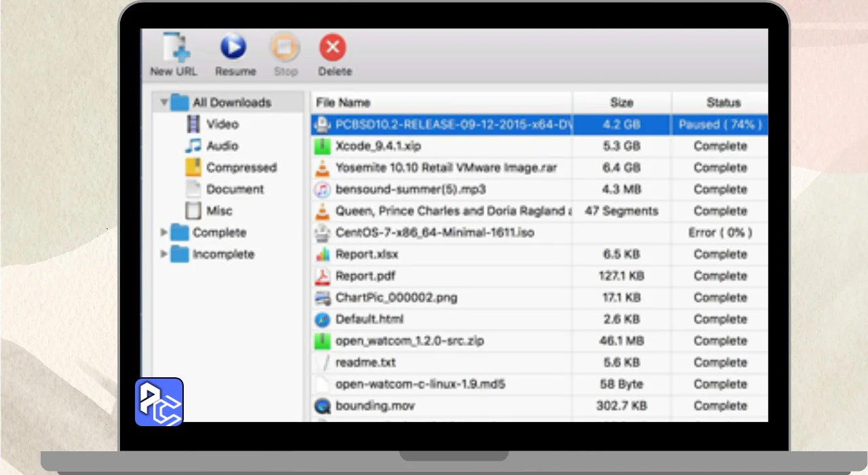Collapse the All Downloads tree
The height and width of the screenshot is (475, 868).
click(164, 103)
